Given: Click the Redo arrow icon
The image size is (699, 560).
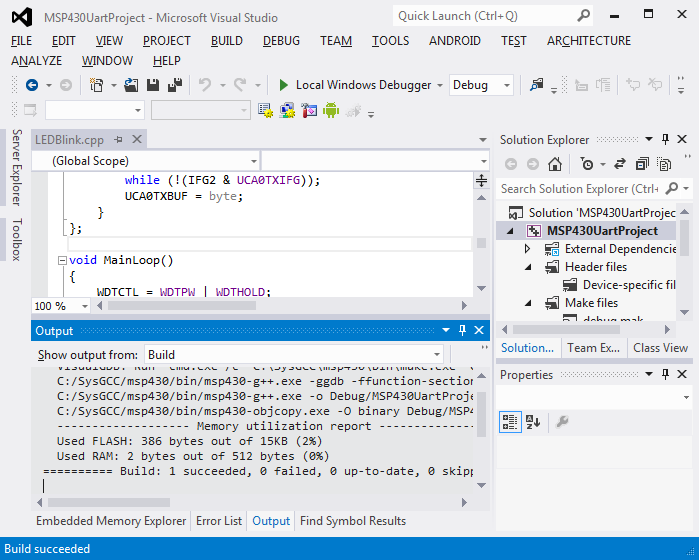Looking at the screenshot, I should click(241, 85).
